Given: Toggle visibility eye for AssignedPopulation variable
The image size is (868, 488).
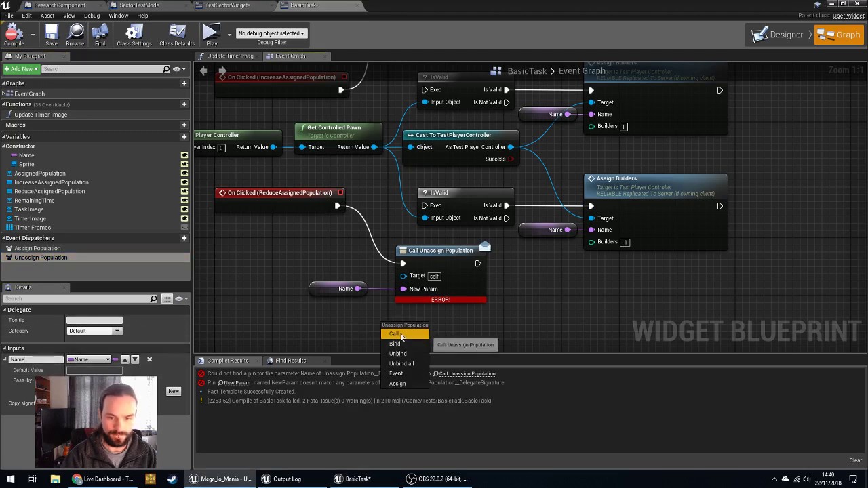Looking at the screenshot, I should pos(184,174).
